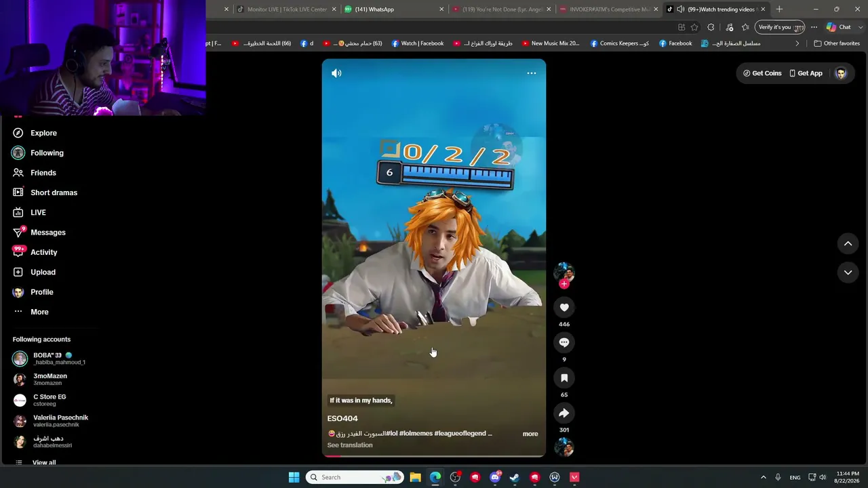868x488 pixels.
Task: Expand the caption with the 'more' link
Action: [x=530, y=434]
